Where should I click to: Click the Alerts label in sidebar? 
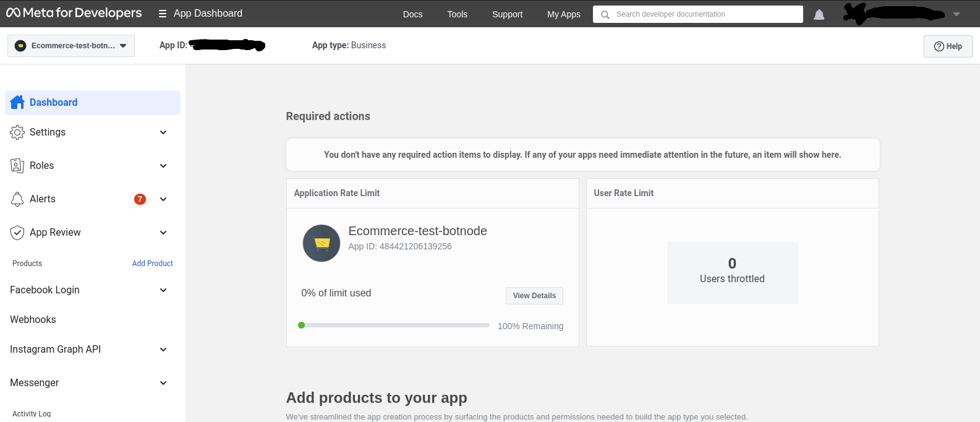click(43, 199)
